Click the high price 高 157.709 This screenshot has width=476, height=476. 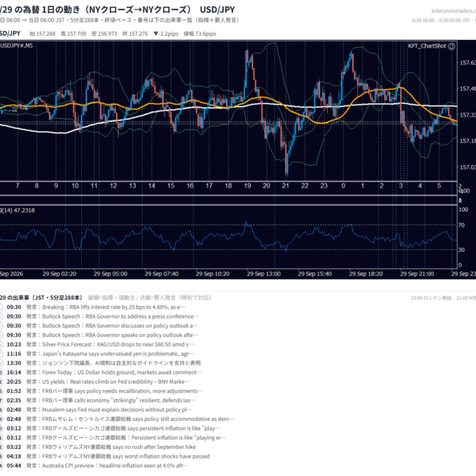(73, 34)
